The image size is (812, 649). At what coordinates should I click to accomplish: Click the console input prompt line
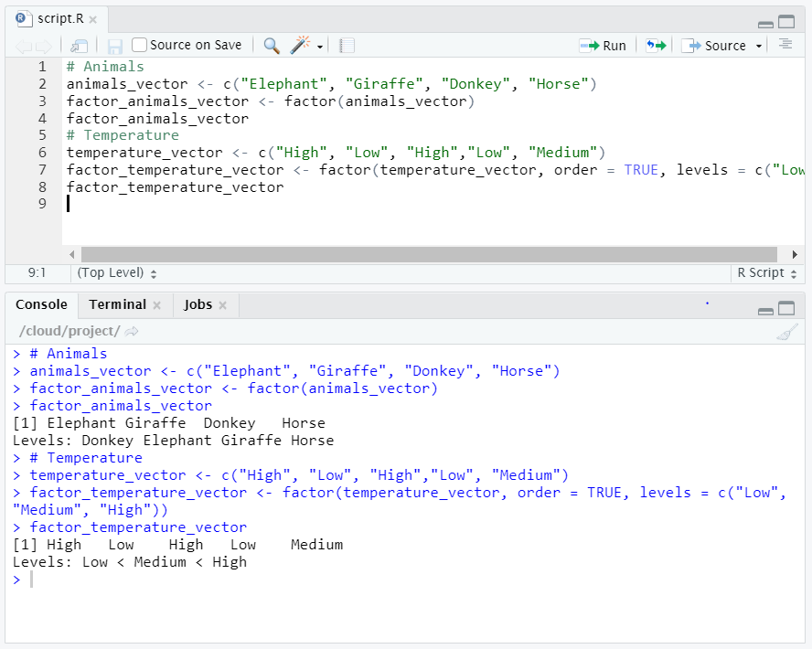pos(404,580)
